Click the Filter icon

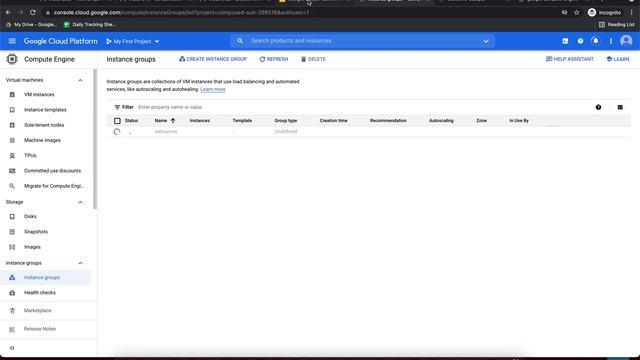pos(117,107)
